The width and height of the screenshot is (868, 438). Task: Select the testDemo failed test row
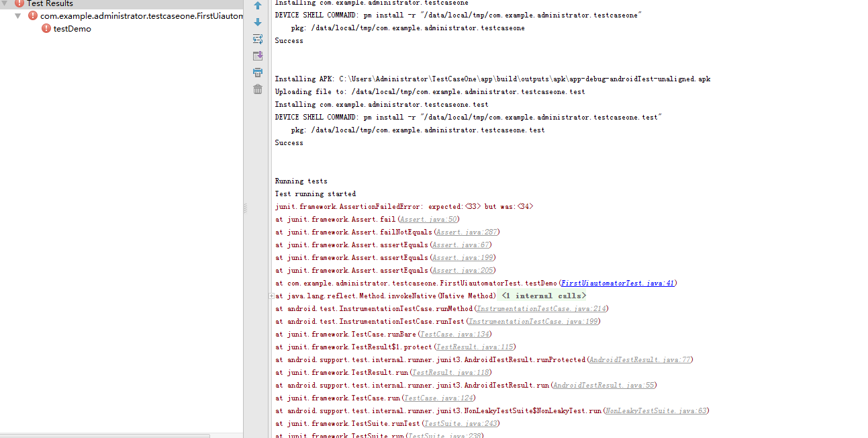click(122, 28)
